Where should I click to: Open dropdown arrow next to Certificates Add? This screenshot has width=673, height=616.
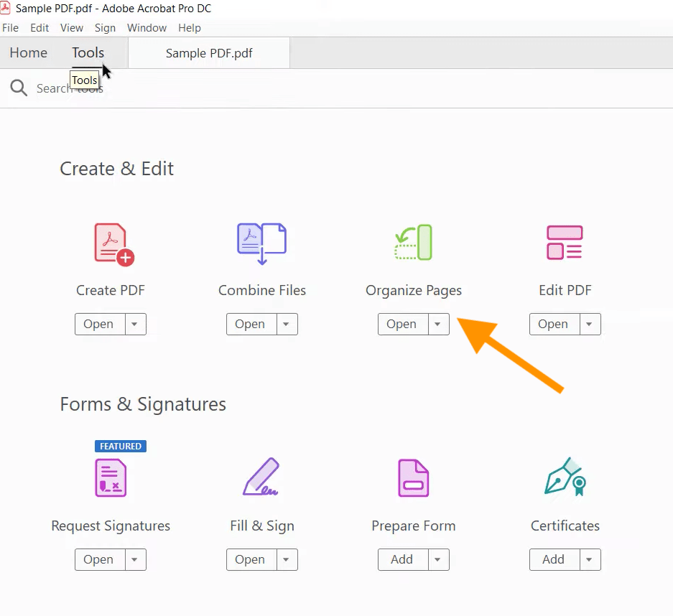590,560
